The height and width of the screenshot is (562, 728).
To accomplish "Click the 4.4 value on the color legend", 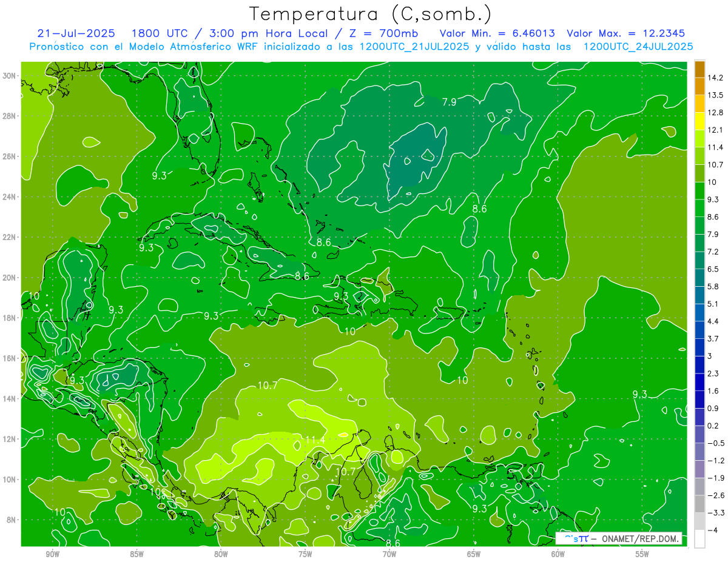I will 713,321.
